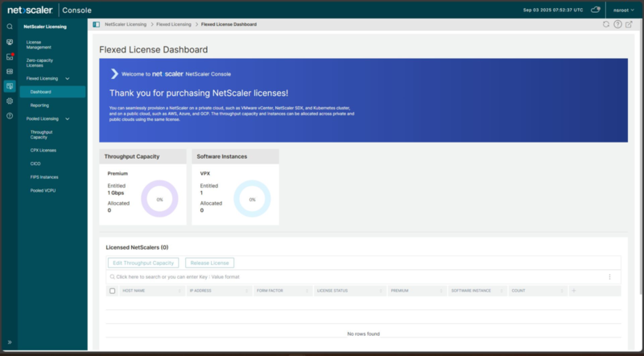Screen dimensions: 644x356
Task: Select all rows with the header checkbox
Action: 112,291
